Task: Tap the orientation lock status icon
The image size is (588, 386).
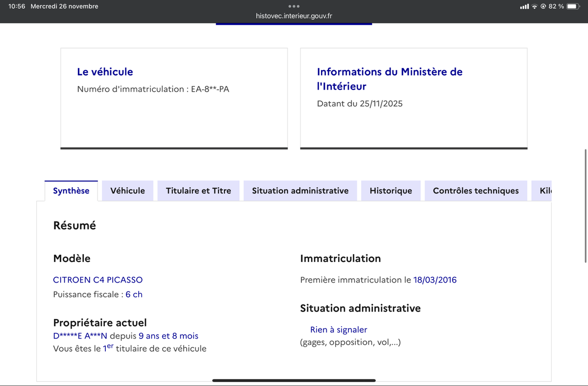Action: coord(543,6)
